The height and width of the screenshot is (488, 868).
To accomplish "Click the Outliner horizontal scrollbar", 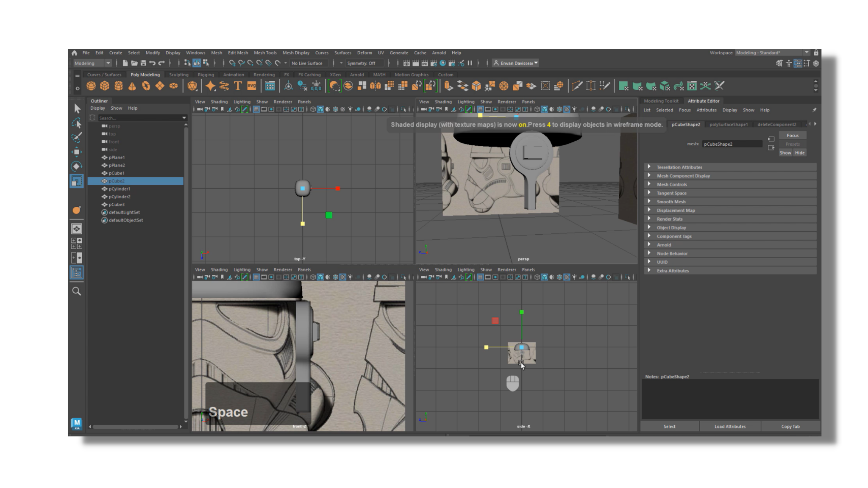I will coord(136,427).
